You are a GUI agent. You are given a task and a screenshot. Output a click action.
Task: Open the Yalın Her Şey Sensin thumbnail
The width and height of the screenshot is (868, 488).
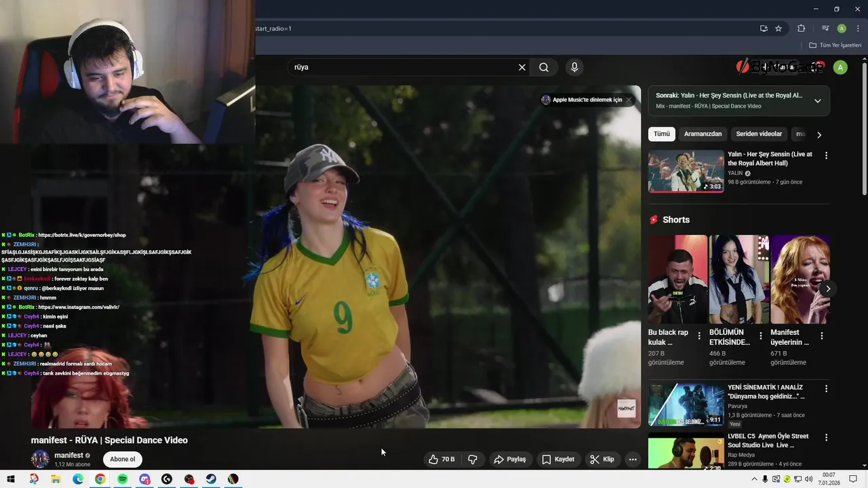coord(686,171)
